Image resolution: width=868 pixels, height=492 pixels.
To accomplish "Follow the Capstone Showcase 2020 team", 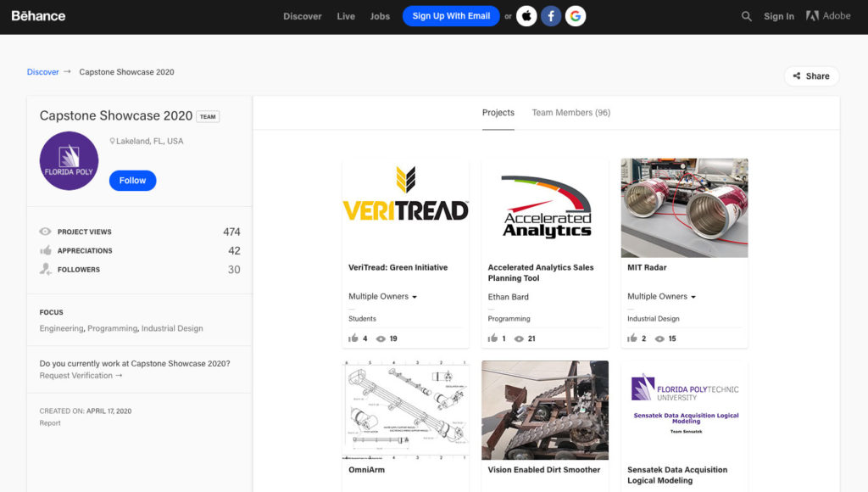I will coord(133,181).
